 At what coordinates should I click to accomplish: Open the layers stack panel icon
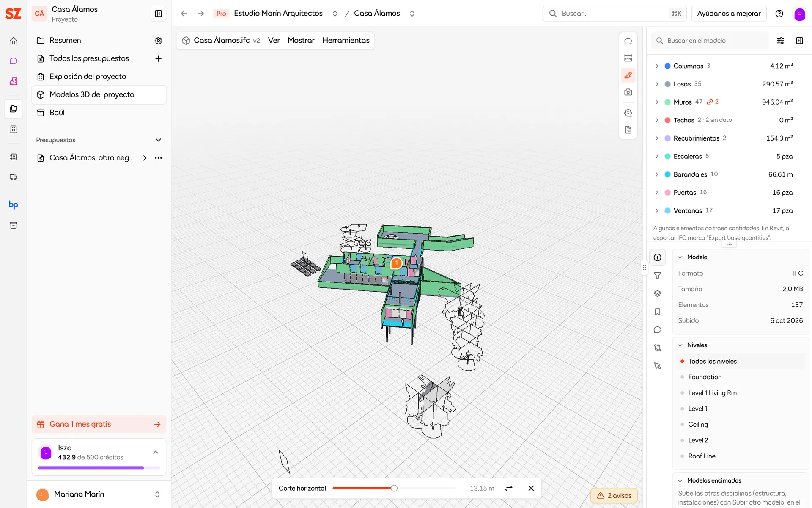tap(658, 294)
